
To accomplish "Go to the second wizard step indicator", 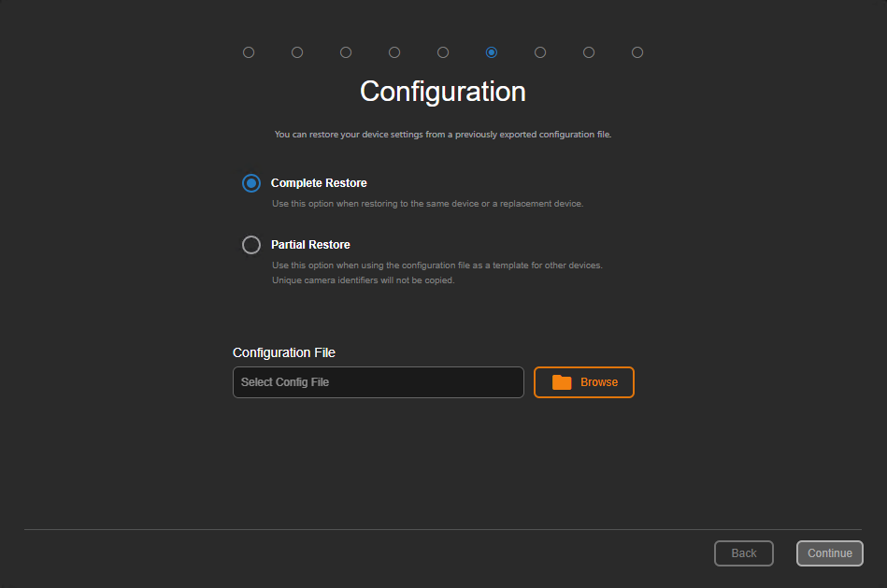I will tap(297, 52).
